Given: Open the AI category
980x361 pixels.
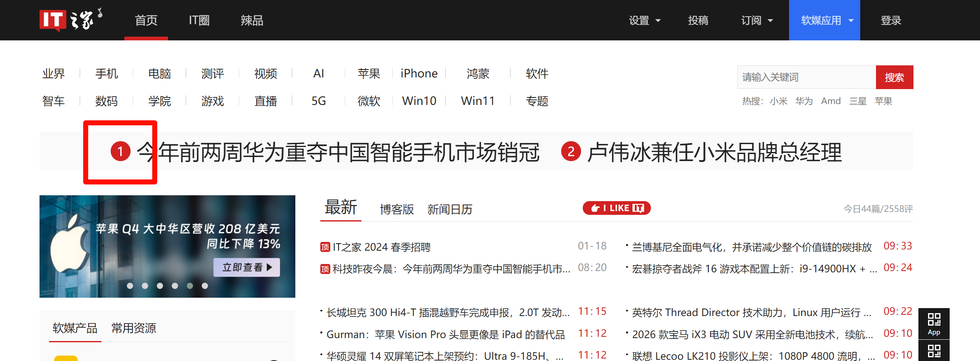Looking at the screenshot, I should tap(319, 74).
